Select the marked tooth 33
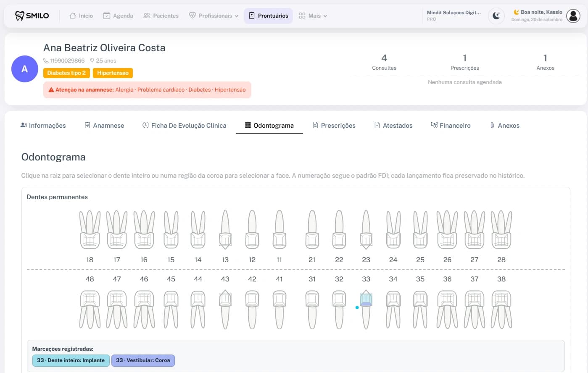 click(x=366, y=310)
